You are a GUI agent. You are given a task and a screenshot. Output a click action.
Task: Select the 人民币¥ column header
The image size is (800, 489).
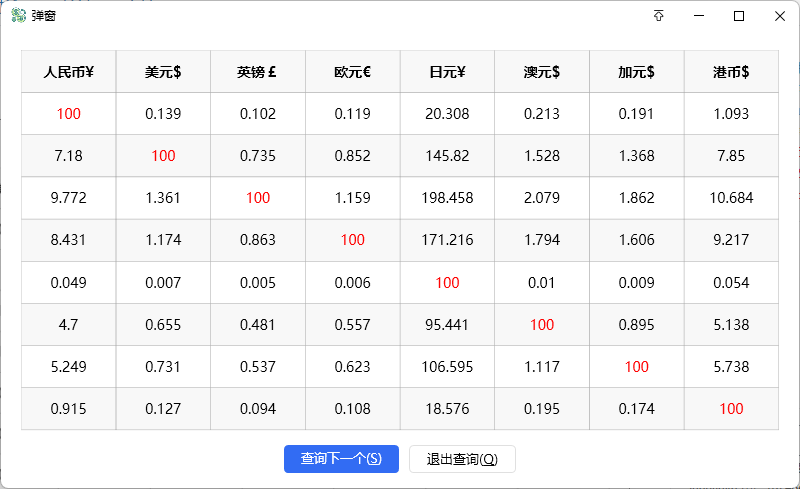pyautogui.click(x=68, y=71)
